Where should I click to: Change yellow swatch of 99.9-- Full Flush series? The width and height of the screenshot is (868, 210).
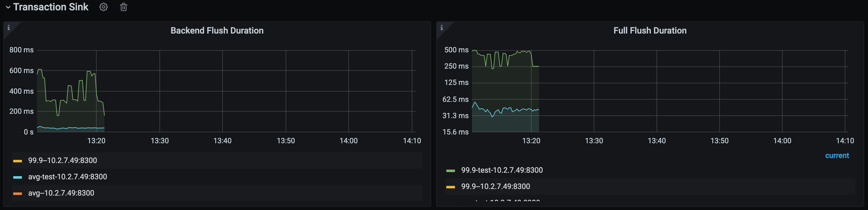[451, 187]
